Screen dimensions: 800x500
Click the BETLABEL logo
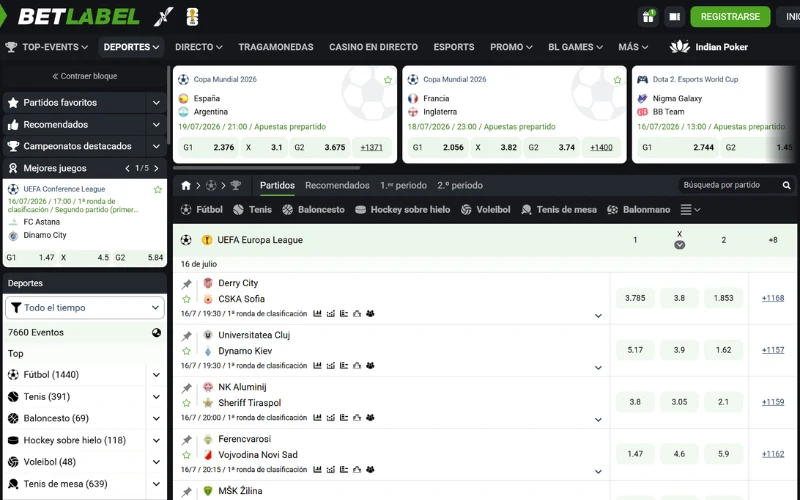[x=78, y=17]
